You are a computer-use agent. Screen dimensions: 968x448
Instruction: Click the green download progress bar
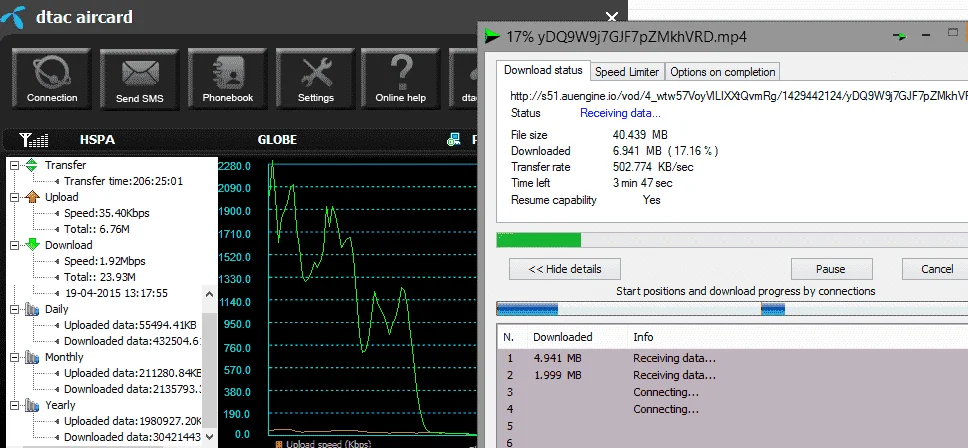point(539,240)
